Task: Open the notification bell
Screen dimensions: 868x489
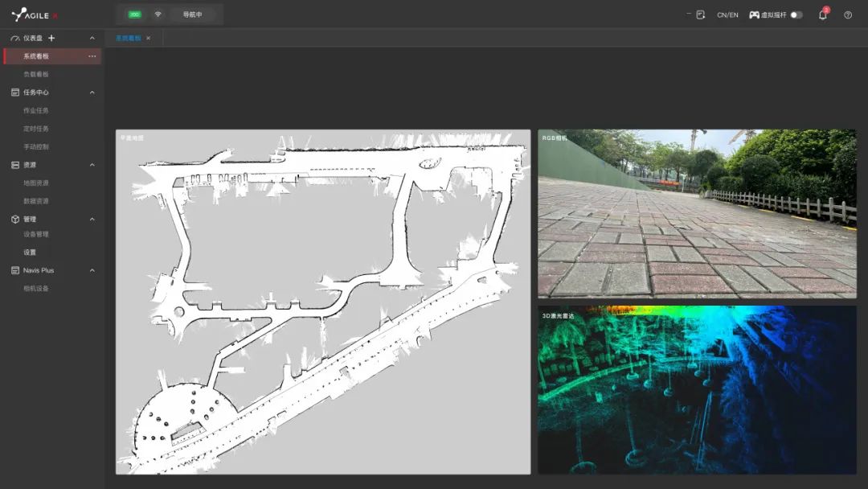Action: (x=822, y=14)
